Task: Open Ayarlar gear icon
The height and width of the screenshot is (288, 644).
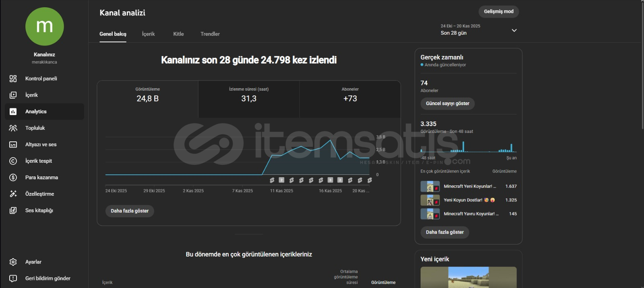Action: click(x=13, y=262)
